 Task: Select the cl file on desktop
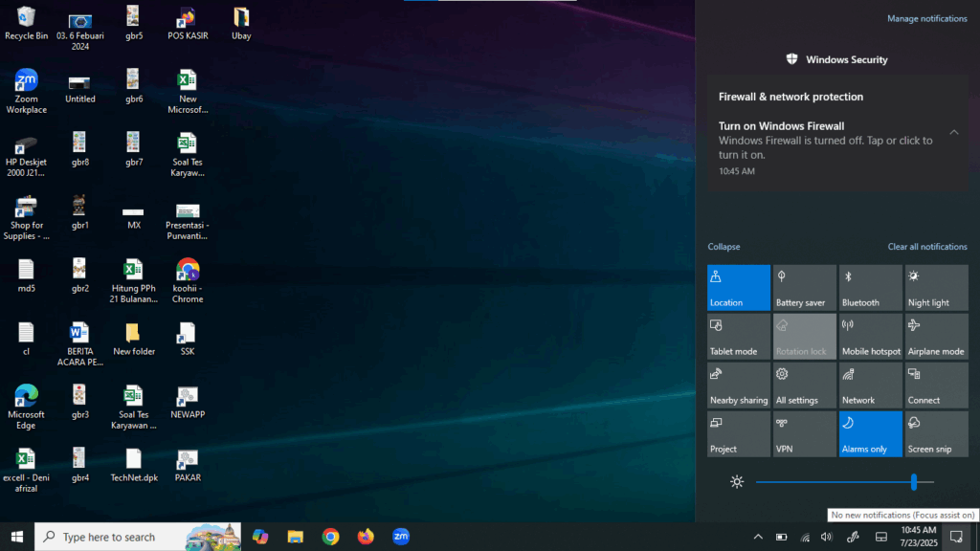[x=26, y=340]
